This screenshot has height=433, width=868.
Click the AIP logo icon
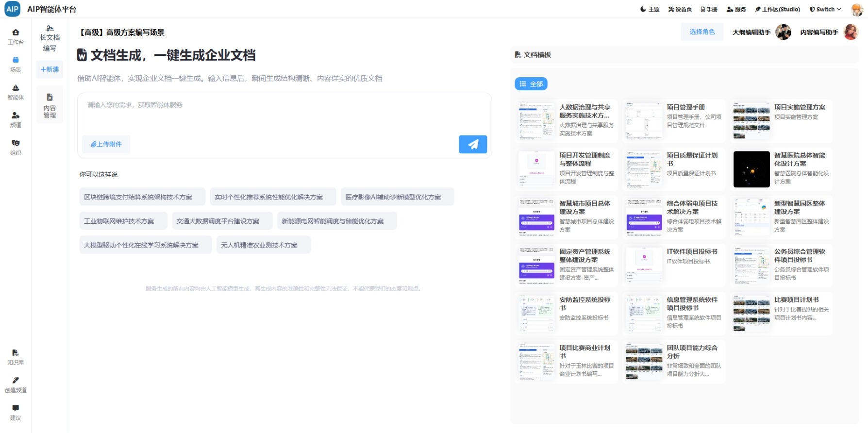pos(13,9)
